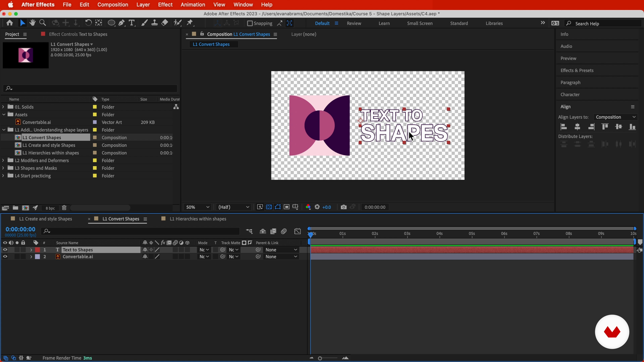644x362 pixels.
Task: Click the Puppet Pin tool
Action: coord(190,23)
